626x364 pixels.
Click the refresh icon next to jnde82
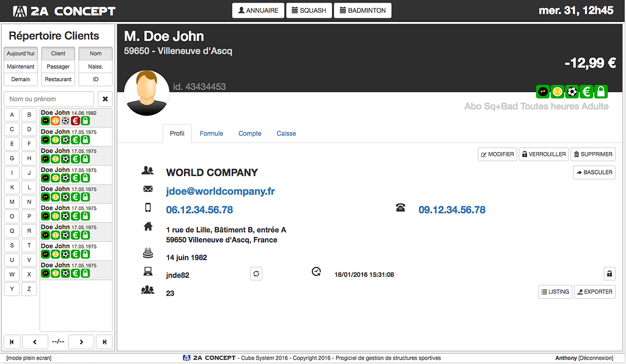pyautogui.click(x=256, y=274)
